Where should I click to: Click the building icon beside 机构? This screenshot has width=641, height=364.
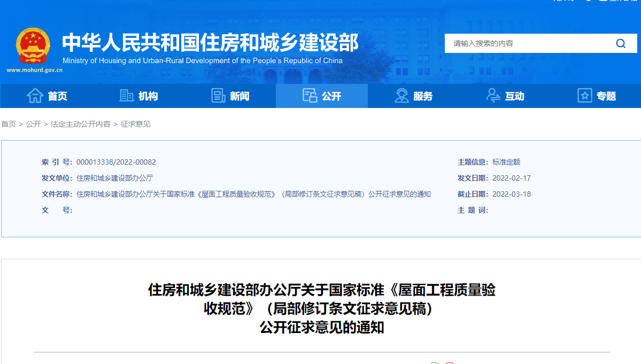tap(127, 96)
